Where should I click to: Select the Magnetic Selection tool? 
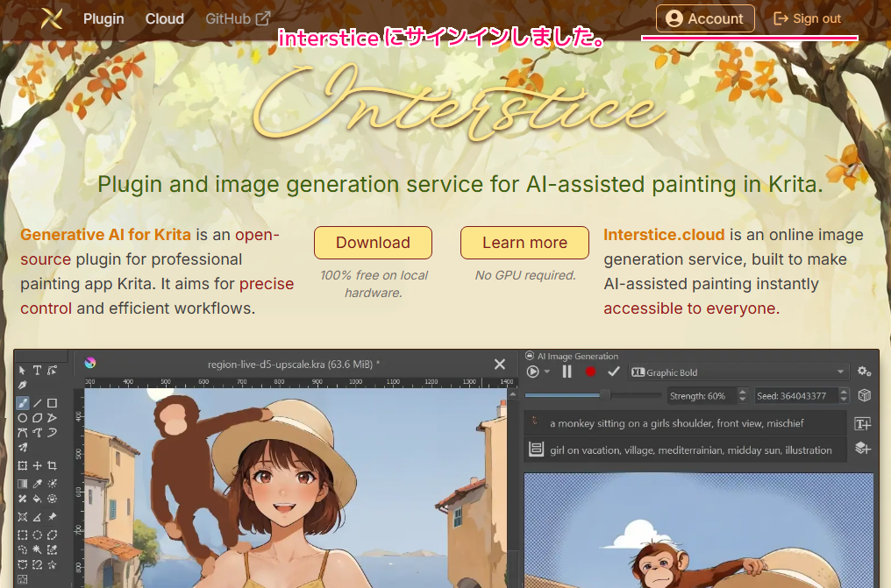(x=37, y=564)
